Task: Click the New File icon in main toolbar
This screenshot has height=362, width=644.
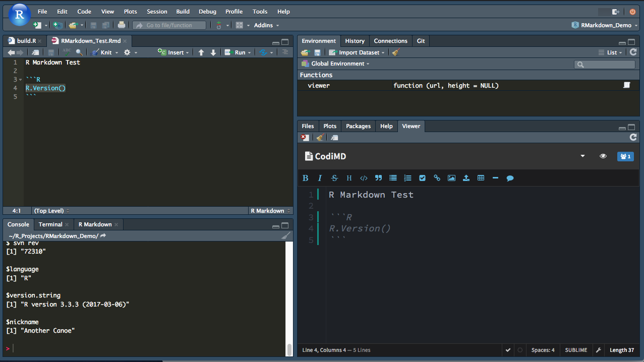Action: click(x=37, y=25)
